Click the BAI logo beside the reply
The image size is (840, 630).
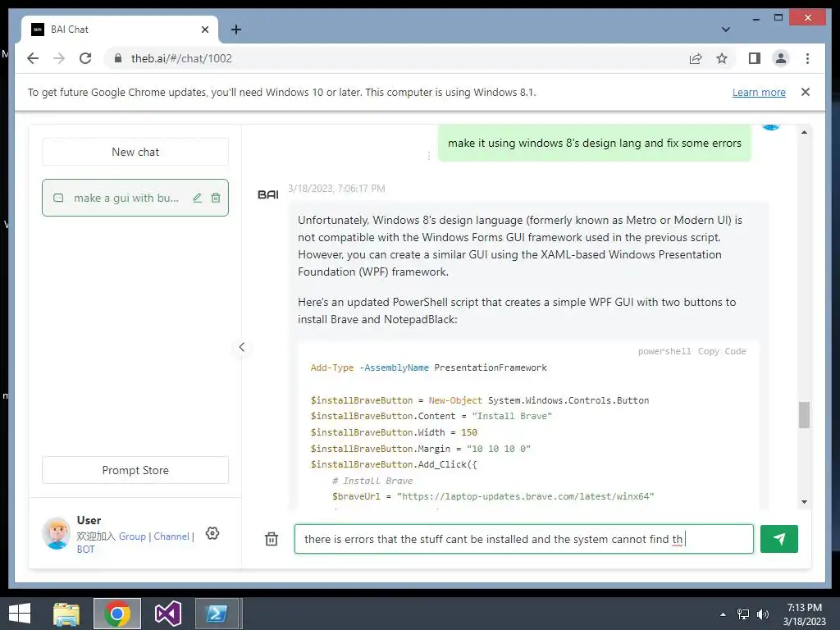tap(268, 194)
